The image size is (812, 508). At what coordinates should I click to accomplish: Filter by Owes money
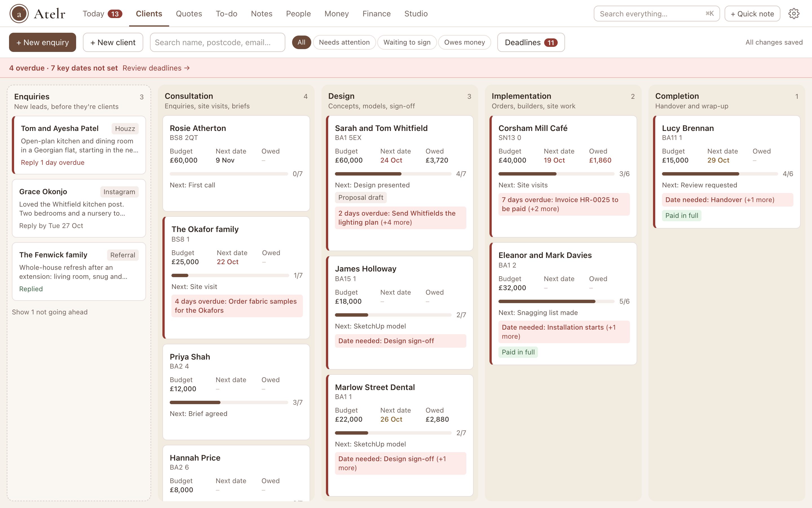(x=464, y=42)
